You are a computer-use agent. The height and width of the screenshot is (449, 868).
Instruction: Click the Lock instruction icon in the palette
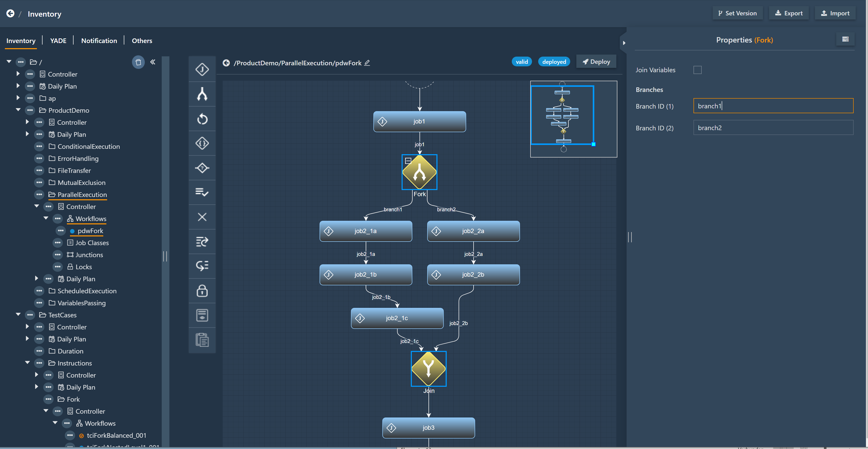pos(202,291)
